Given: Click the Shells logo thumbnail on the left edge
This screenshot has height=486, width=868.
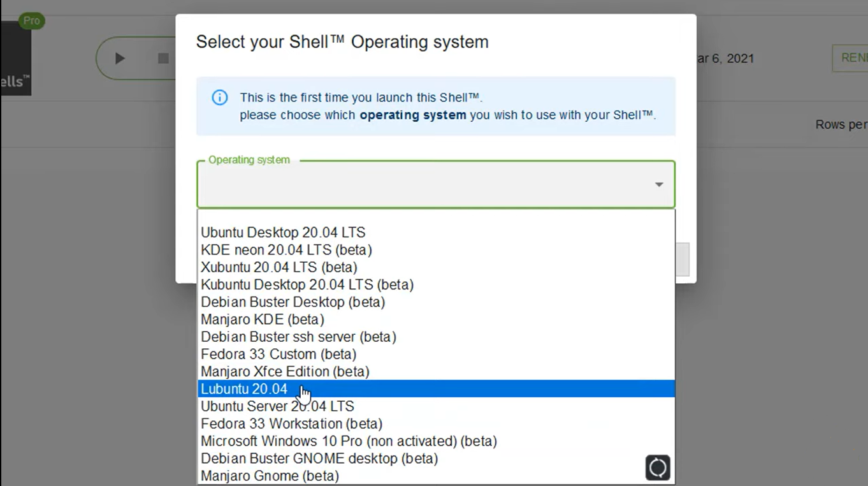Looking at the screenshot, I should click(x=15, y=57).
